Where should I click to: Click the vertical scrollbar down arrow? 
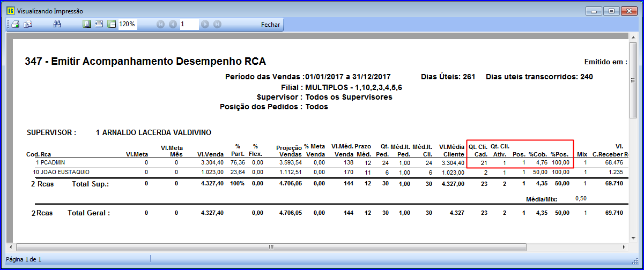tap(633, 238)
